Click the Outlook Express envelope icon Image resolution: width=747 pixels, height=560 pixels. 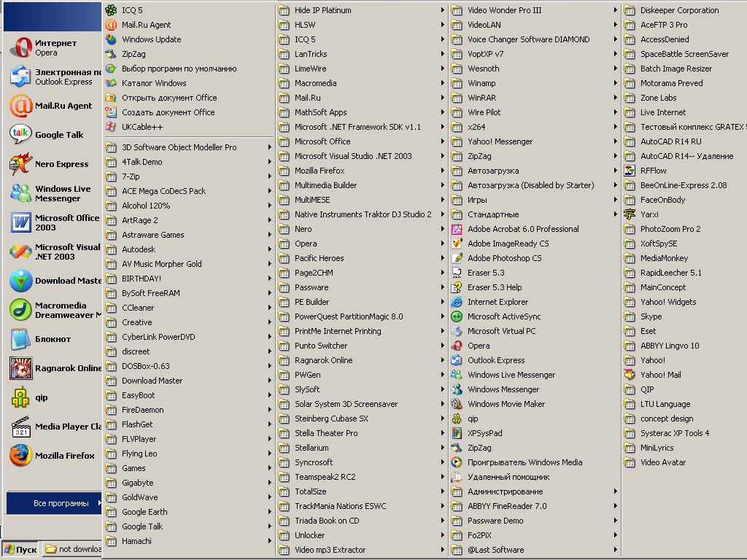point(21,77)
